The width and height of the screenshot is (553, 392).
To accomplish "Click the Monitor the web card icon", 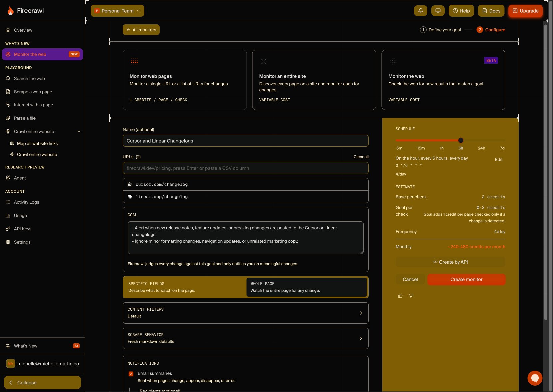I will pos(393,61).
